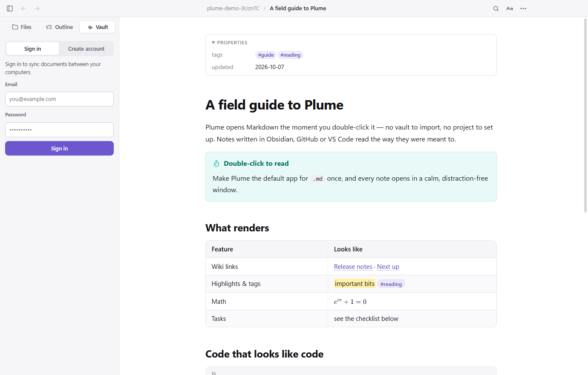Choose the Sign in segment
Screen dimensions: 588x375
coord(33,49)
